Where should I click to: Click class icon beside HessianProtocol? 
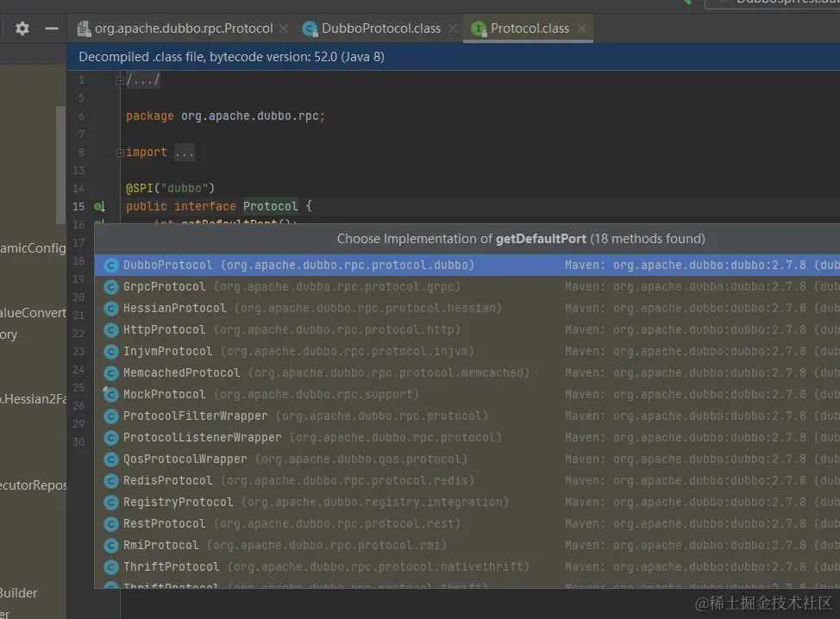(x=111, y=309)
